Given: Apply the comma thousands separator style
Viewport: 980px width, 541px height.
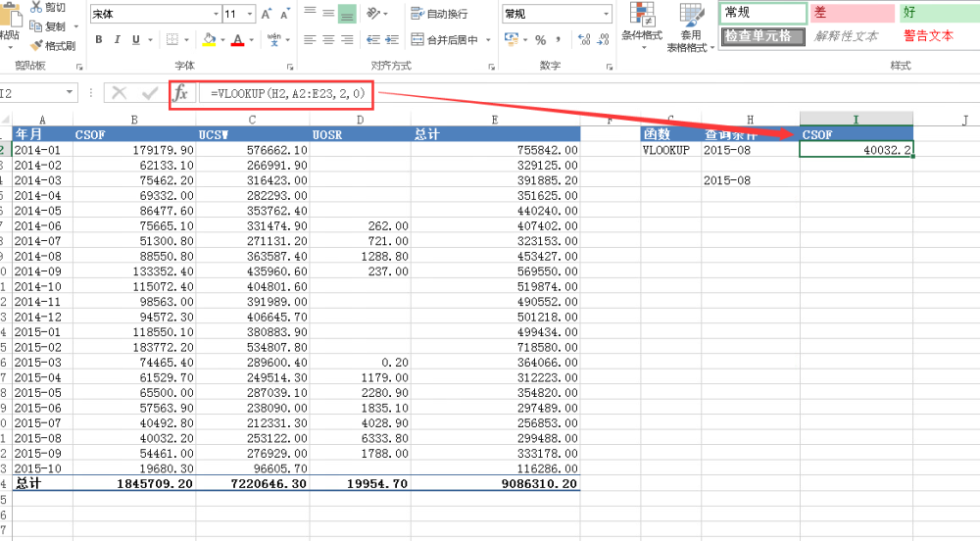Looking at the screenshot, I should tap(558, 39).
